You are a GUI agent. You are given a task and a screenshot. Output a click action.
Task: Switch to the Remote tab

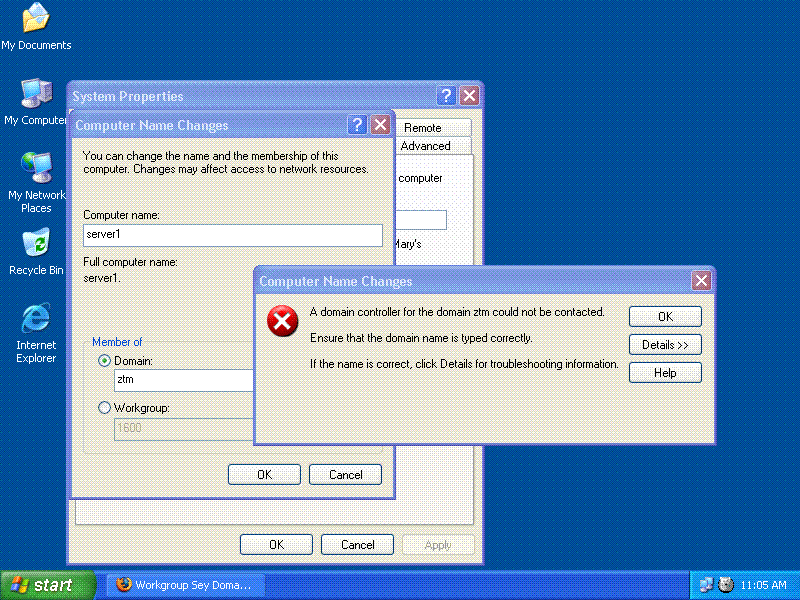click(x=423, y=128)
